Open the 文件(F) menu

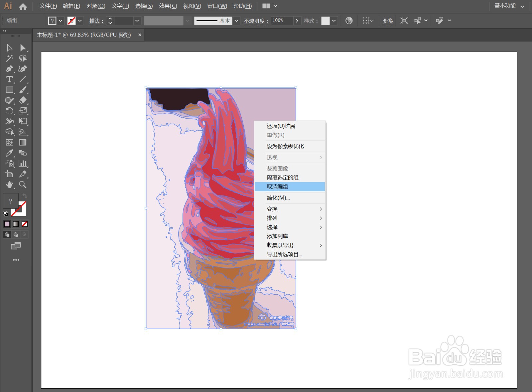[48, 6]
